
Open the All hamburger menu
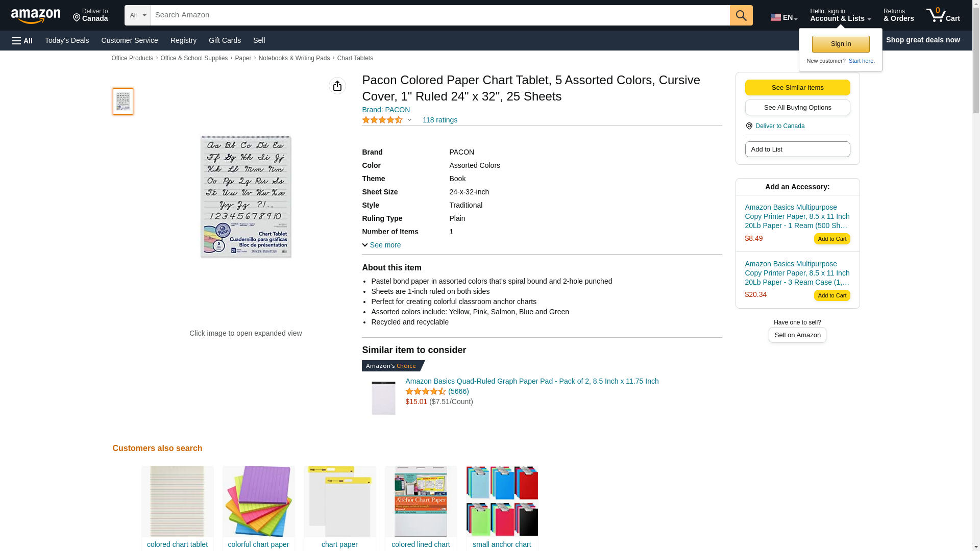22,40
